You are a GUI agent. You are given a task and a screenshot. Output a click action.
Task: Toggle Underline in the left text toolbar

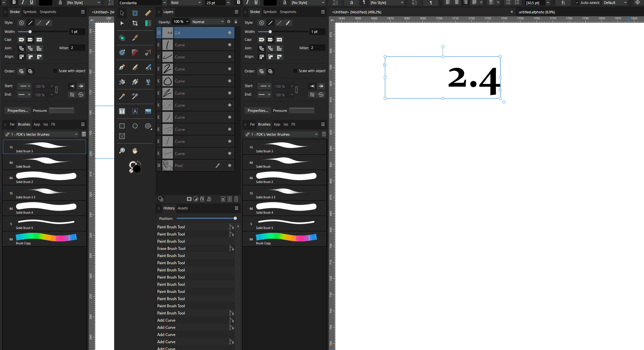tap(31, 3)
